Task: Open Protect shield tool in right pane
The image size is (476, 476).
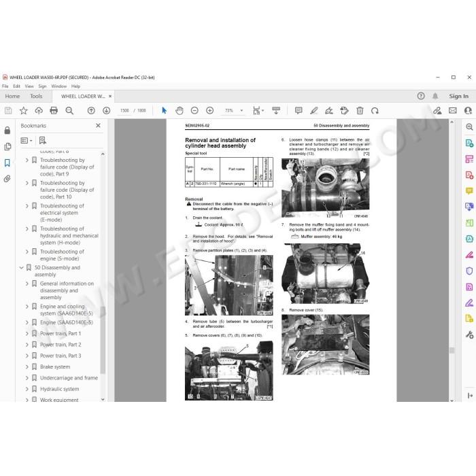Action: (469, 271)
